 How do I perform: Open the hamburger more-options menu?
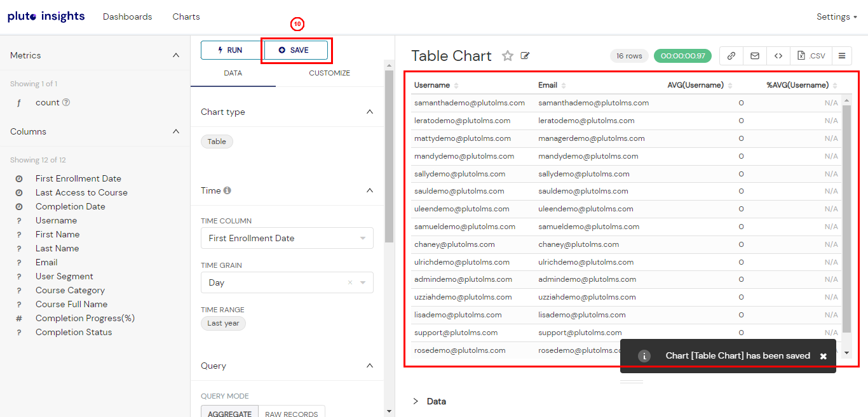(842, 56)
